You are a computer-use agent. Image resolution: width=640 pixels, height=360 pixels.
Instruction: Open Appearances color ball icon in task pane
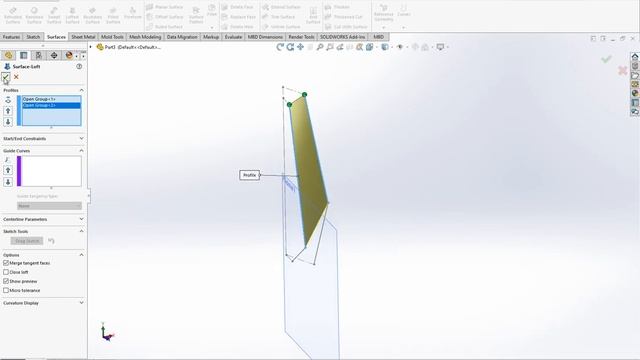[x=635, y=93]
